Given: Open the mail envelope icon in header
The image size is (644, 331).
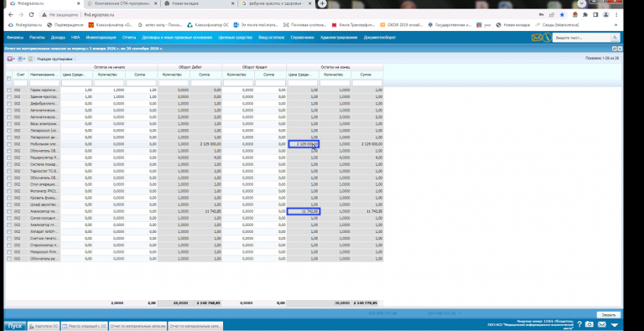Looking at the screenshot, I should [x=536, y=38].
